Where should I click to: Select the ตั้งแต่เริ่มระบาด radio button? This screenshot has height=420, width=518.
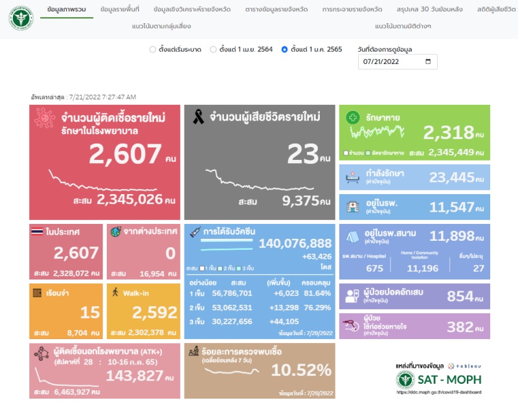(153, 49)
